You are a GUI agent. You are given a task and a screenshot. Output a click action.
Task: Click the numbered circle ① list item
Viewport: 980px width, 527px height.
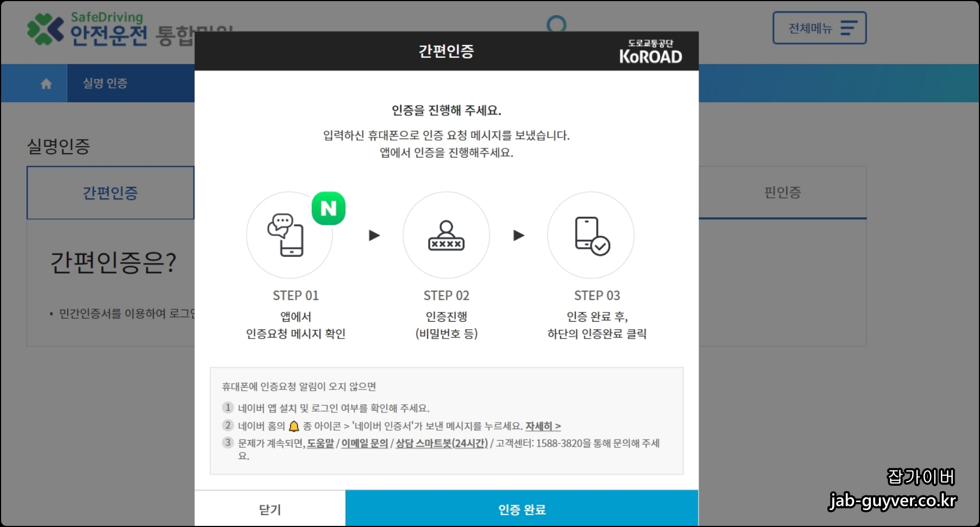(228, 408)
